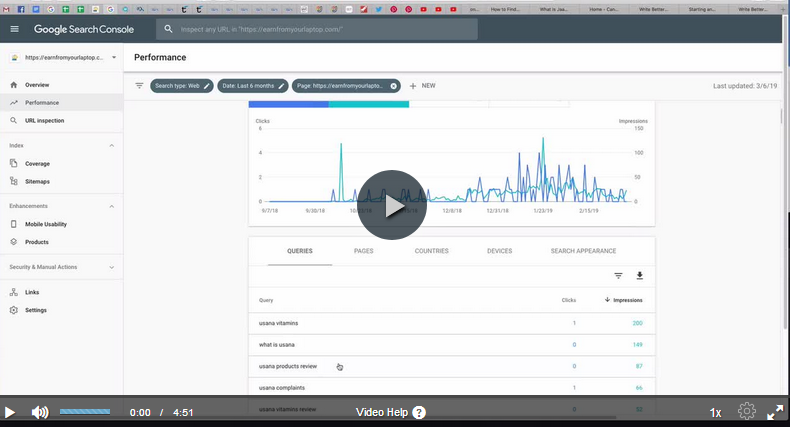Add a NEW filter
The width and height of the screenshot is (791, 427).
click(422, 86)
